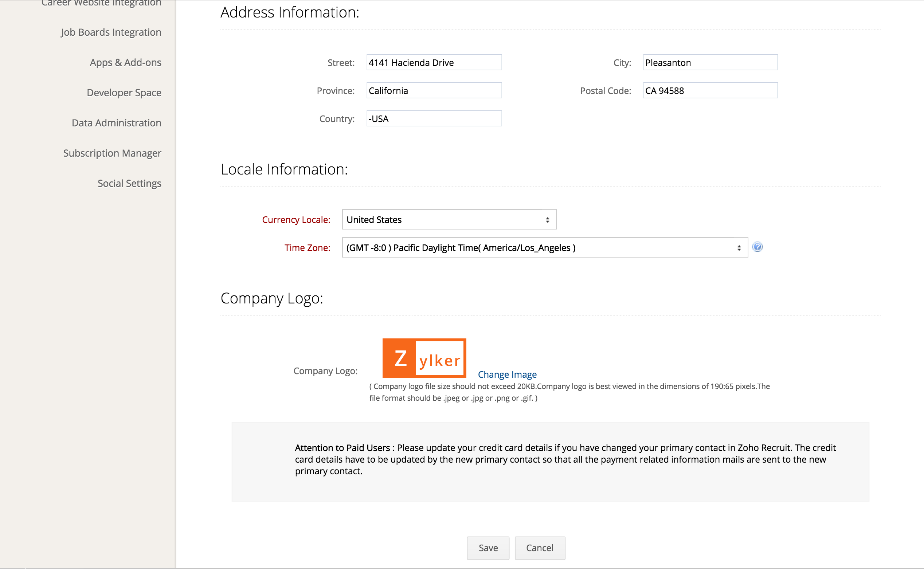This screenshot has width=924, height=569.
Task: Click the Change Image link
Action: tap(506, 374)
